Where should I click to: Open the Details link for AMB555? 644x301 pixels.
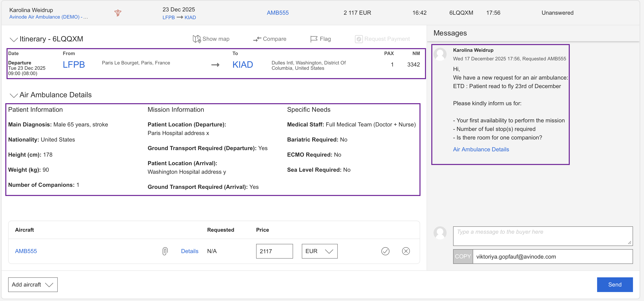[189, 251]
